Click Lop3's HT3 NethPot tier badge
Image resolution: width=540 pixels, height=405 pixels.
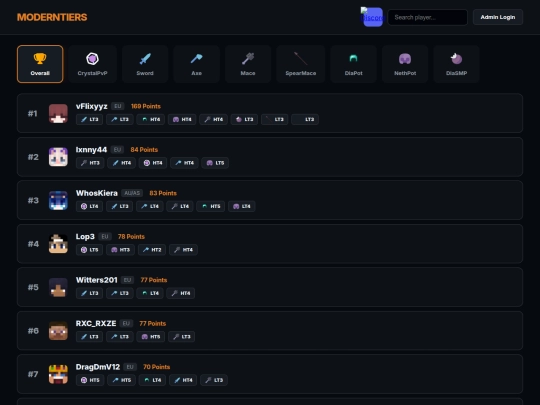[x=121, y=250]
